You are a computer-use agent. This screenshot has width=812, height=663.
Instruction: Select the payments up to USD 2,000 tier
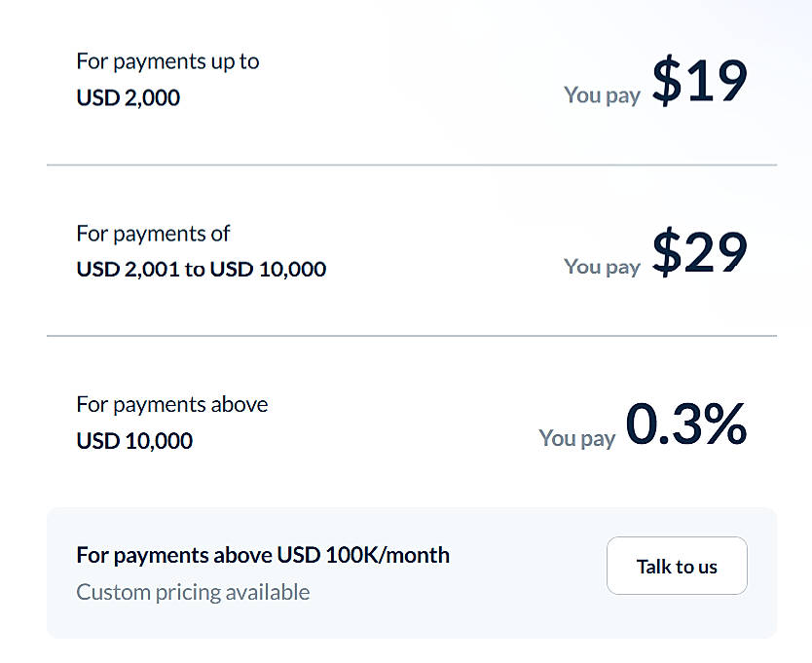[167, 79]
